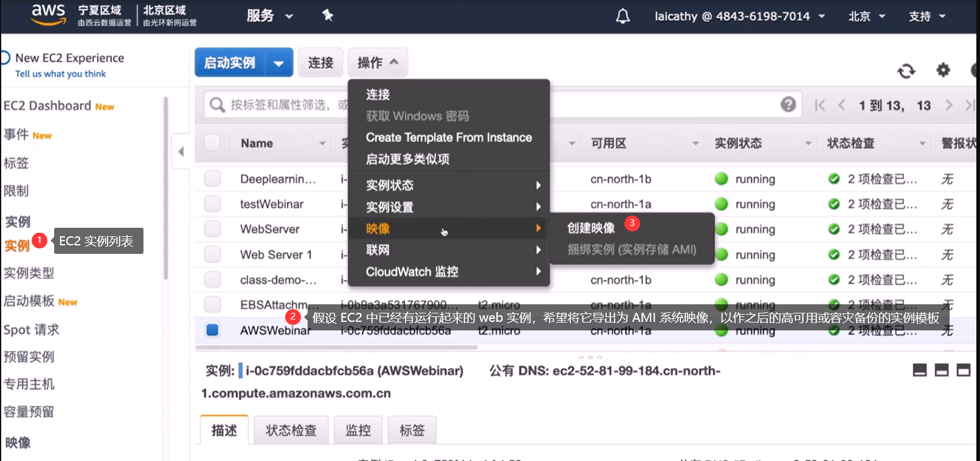Image resolution: width=980 pixels, height=461 pixels.
Task: Switch to 标签 tab
Action: 412,430
